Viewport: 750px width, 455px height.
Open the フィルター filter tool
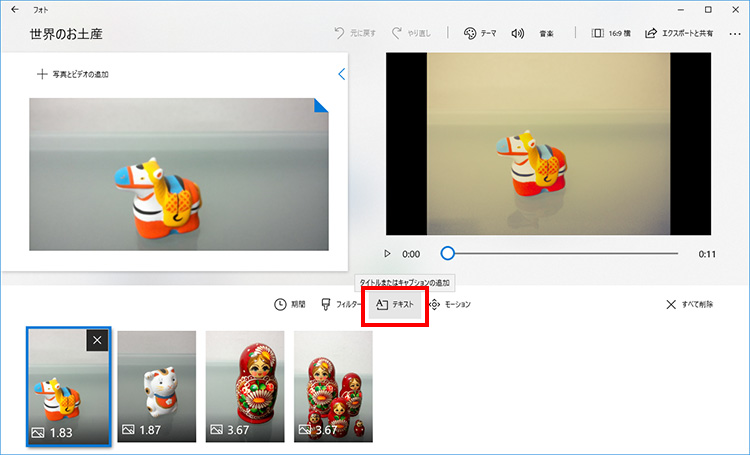click(341, 304)
